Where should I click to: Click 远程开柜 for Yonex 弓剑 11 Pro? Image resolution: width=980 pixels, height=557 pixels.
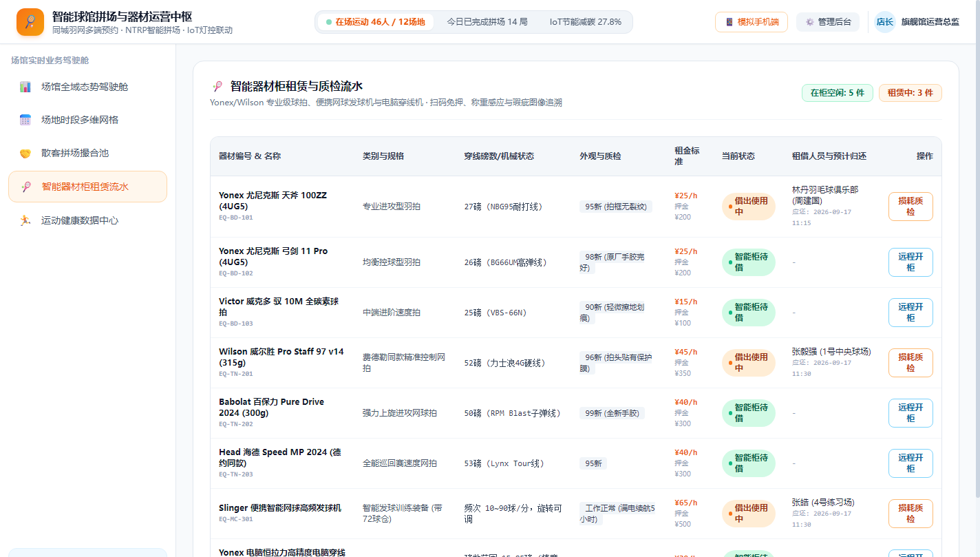pyautogui.click(x=910, y=262)
